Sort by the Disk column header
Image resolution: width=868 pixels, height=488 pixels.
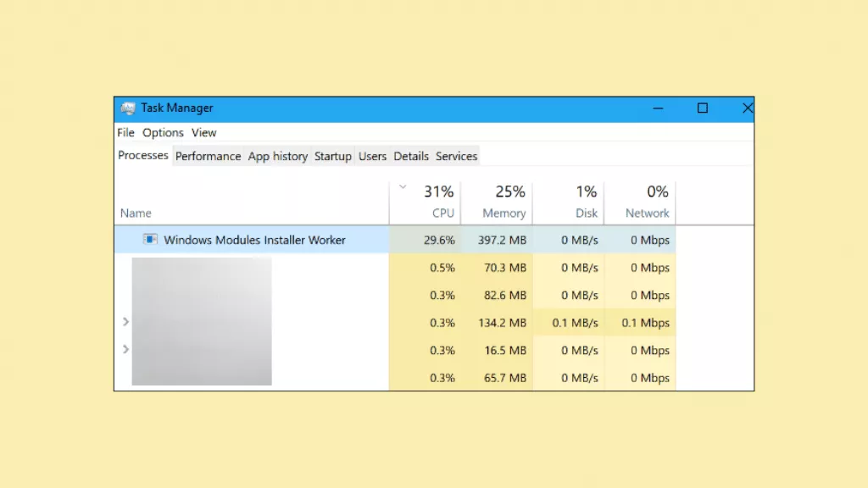tap(568, 203)
